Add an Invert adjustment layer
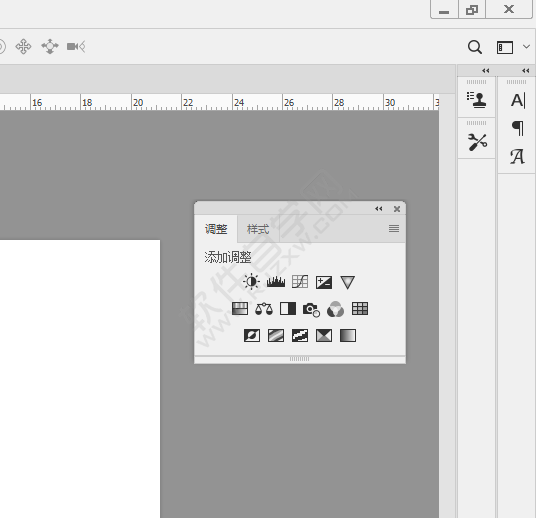536x518 pixels. point(252,335)
